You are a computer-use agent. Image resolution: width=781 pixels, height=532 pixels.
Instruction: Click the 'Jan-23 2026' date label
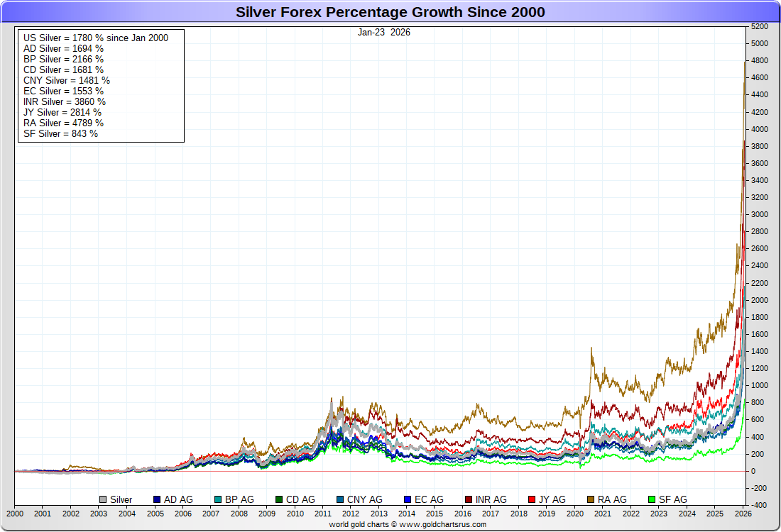coord(384,32)
